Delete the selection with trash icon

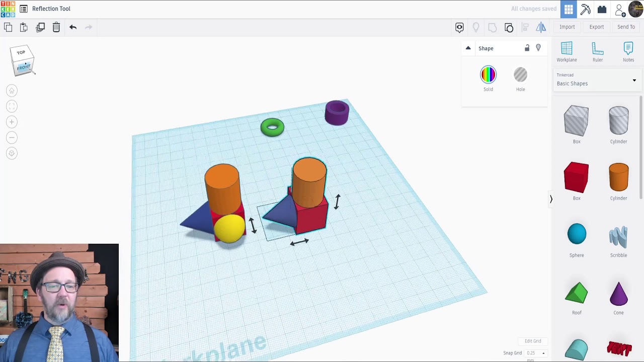56,27
